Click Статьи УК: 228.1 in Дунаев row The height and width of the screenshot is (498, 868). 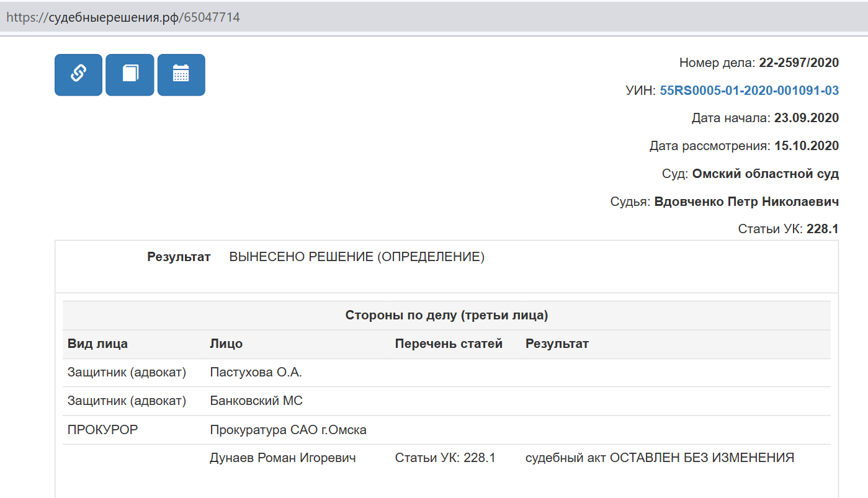(445, 458)
